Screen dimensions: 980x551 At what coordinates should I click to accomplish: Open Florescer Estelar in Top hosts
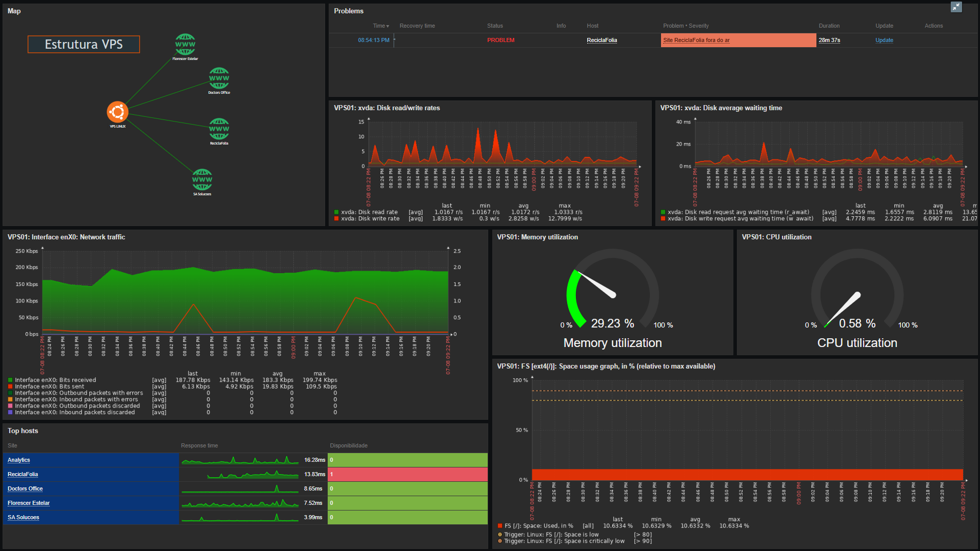tap(29, 503)
